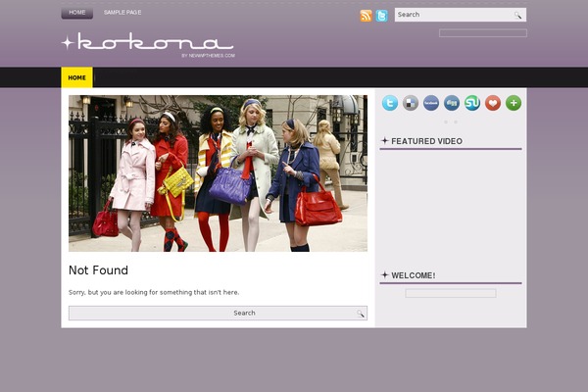Open the RSS feed icon

click(x=366, y=16)
